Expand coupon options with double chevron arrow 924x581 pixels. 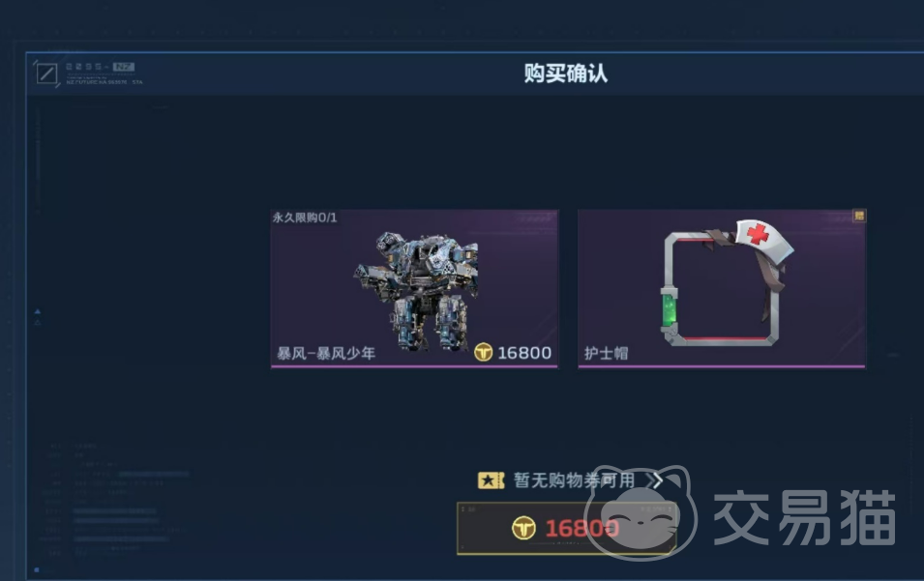(655, 480)
